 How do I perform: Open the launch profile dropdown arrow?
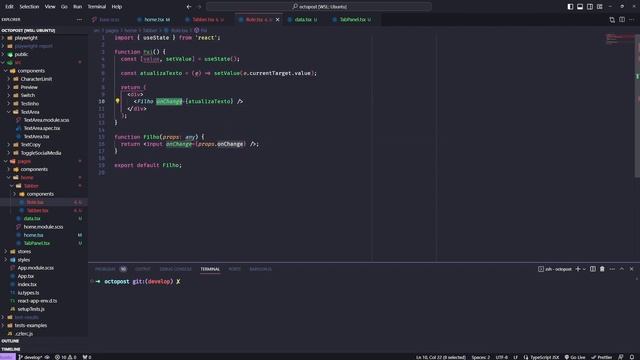584,269
